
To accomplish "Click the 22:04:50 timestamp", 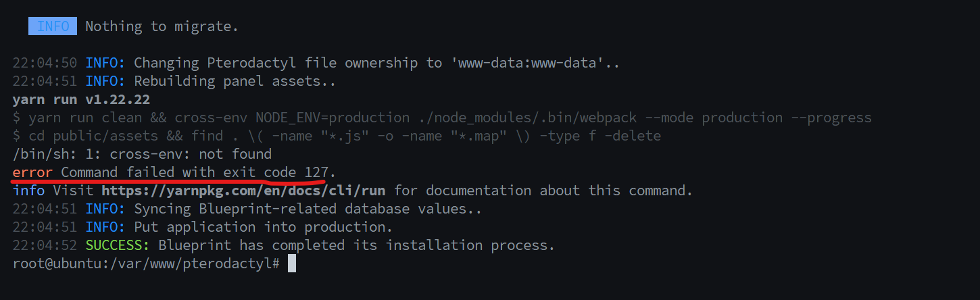I will tap(45, 63).
